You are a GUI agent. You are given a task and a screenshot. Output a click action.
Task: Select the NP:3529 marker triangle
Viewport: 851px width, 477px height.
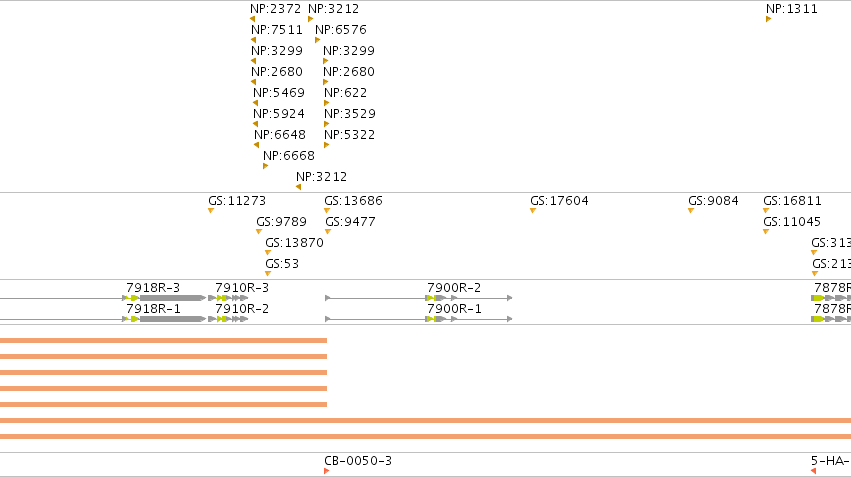[326, 124]
